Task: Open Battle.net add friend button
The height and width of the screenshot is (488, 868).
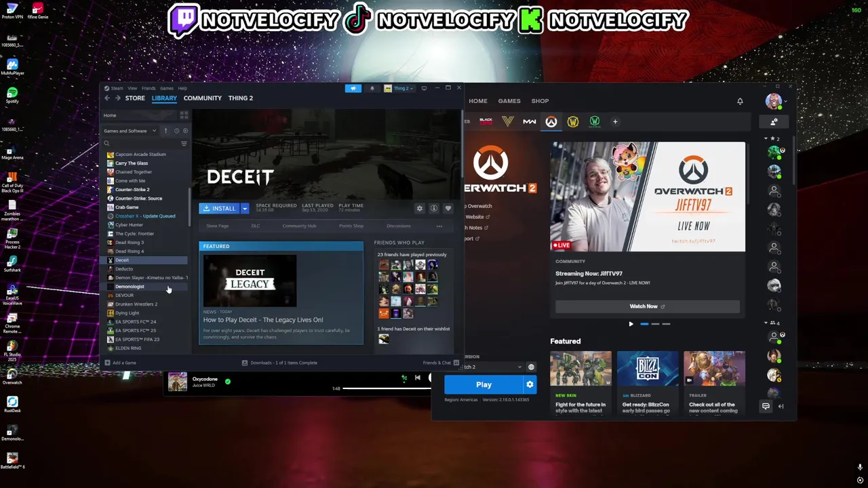Action: (x=774, y=122)
